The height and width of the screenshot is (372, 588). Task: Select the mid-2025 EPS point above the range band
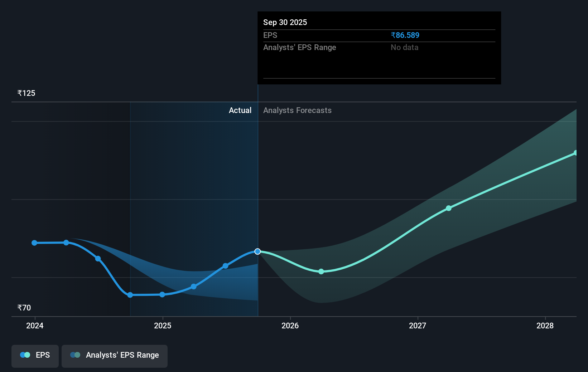coord(225,266)
